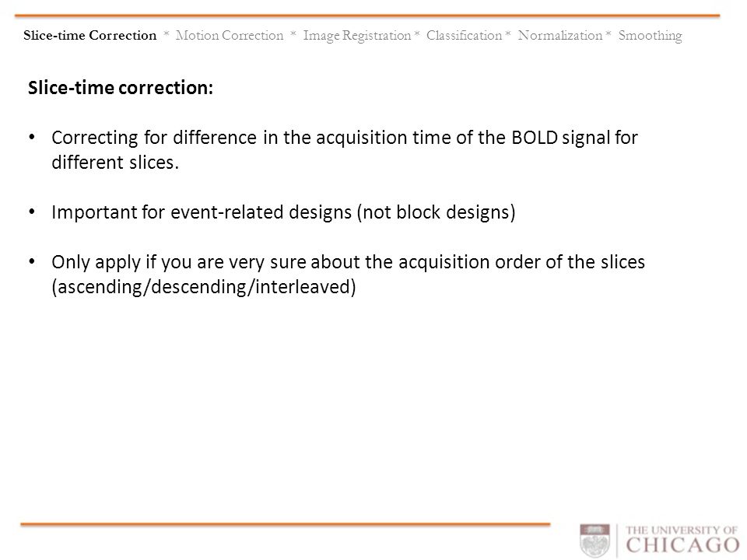
Task: Click the 'different slices.' line
Action: [115, 163]
